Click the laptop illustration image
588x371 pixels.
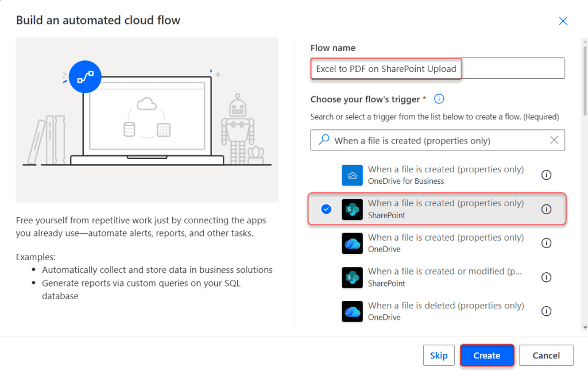click(x=147, y=120)
